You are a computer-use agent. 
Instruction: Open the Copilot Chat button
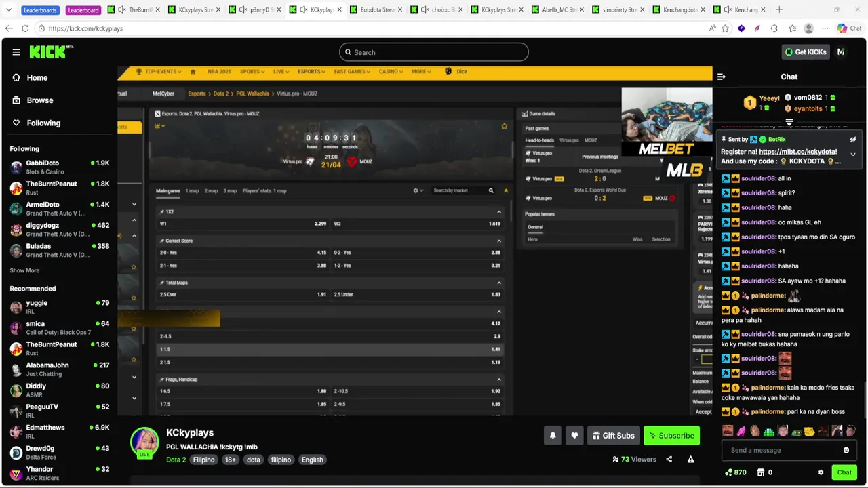coord(849,28)
